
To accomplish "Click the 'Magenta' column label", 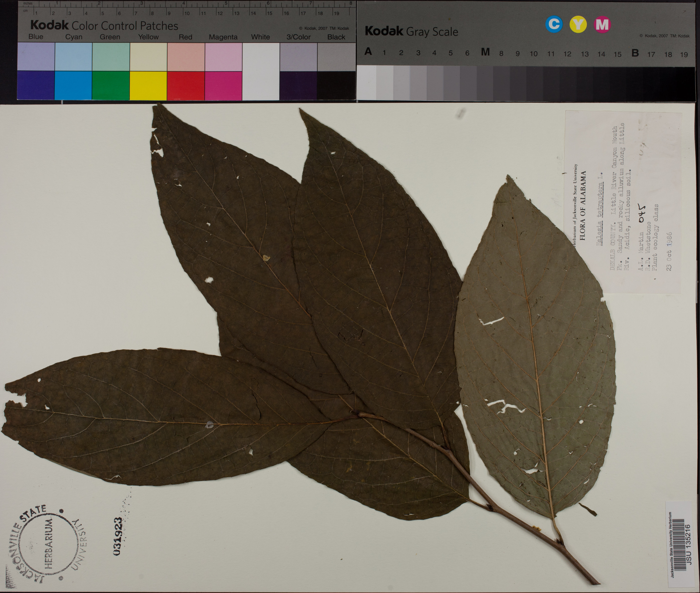I will [223, 37].
